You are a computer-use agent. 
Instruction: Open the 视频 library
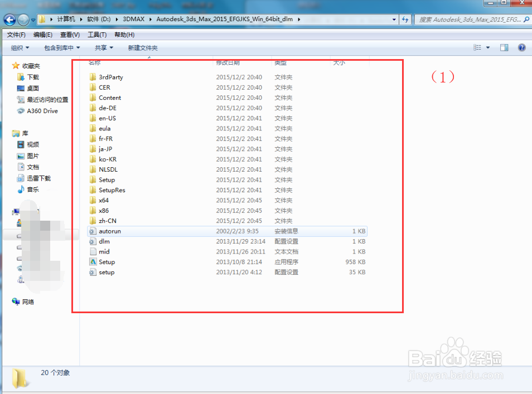pyautogui.click(x=33, y=144)
